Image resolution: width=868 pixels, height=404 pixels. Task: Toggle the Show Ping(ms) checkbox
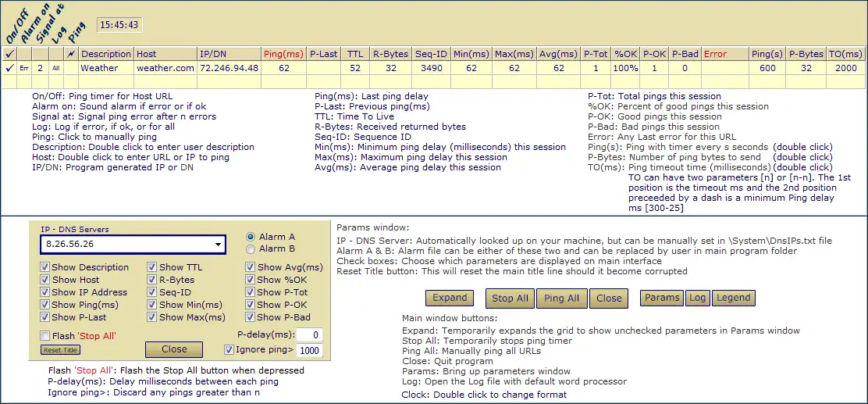pos(44,305)
